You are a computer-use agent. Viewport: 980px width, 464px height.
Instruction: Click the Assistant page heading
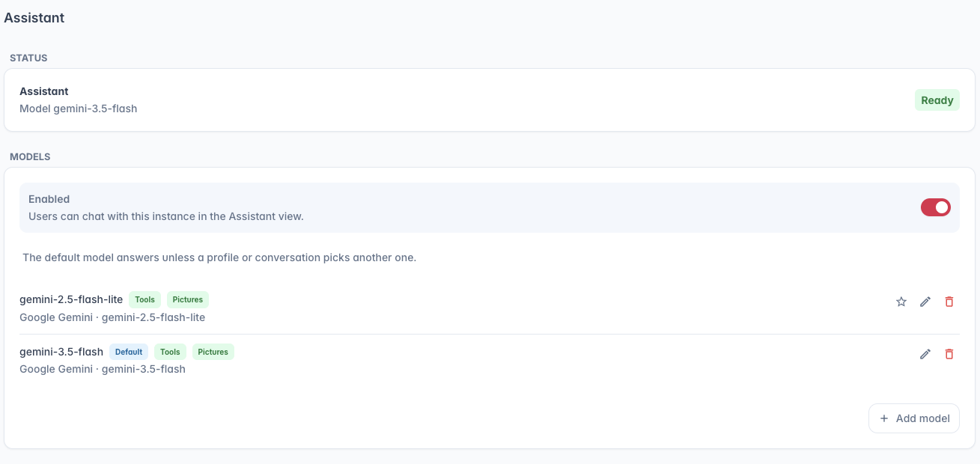[34, 18]
